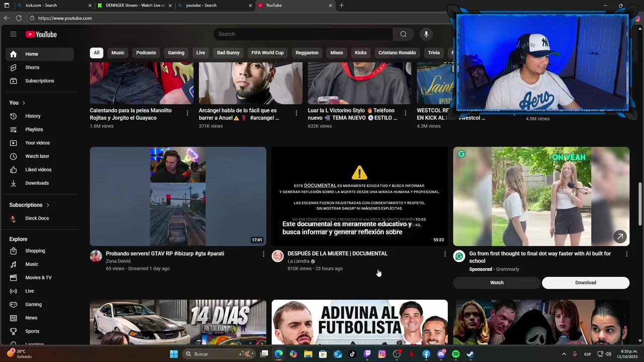Open a new browser tab with plus
Screen dimensions: 644x362
tap(342, 6)
